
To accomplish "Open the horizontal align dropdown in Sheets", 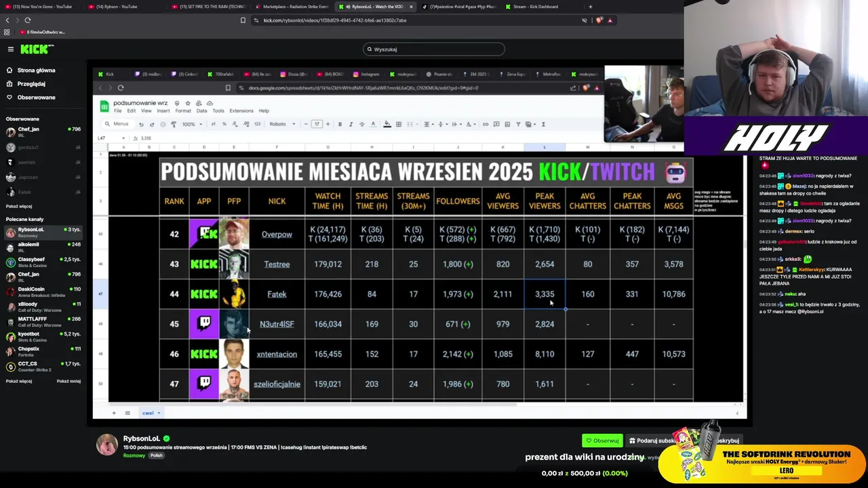I will pyautogui.click(x=428, y=124).
